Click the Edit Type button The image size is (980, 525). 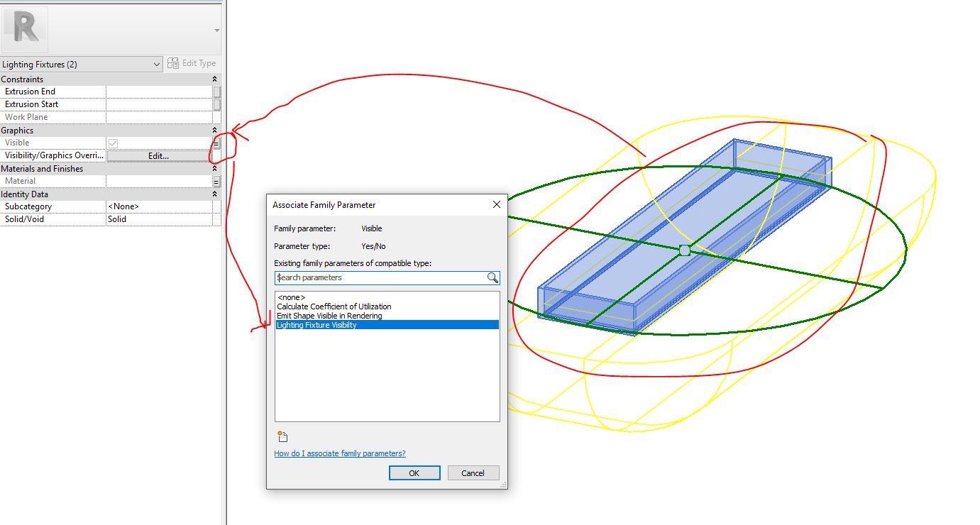(x=192, y=64)
